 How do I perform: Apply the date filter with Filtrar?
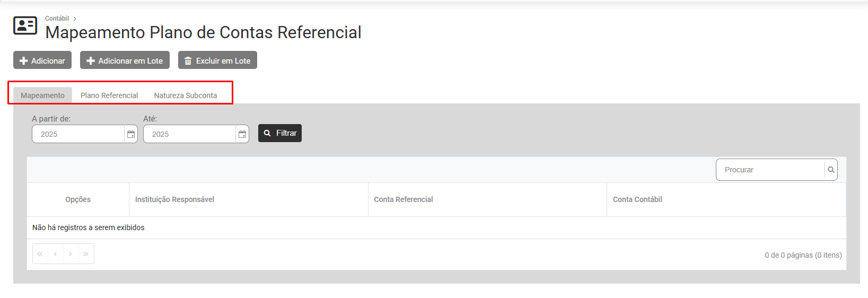(x=280, y=133)
